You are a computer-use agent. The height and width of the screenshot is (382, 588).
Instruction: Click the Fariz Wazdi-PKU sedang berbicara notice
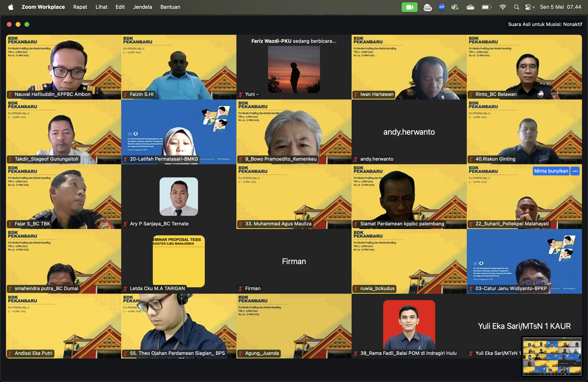pos(294,41)
